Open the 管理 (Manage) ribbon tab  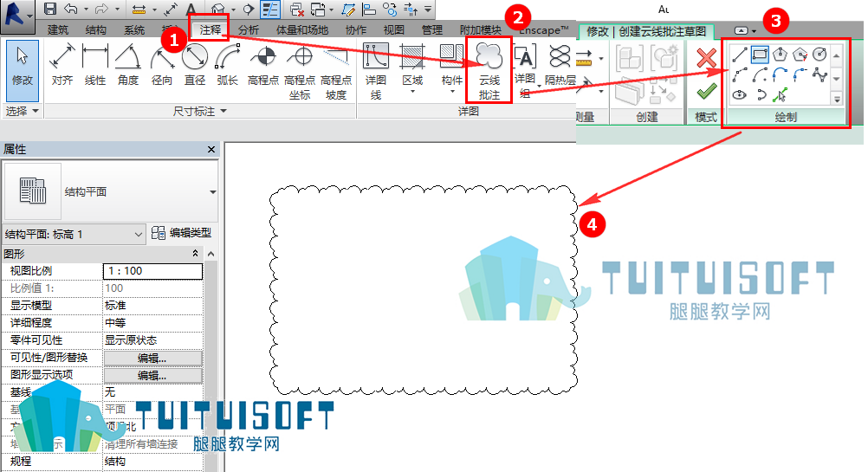coord(432,30)
